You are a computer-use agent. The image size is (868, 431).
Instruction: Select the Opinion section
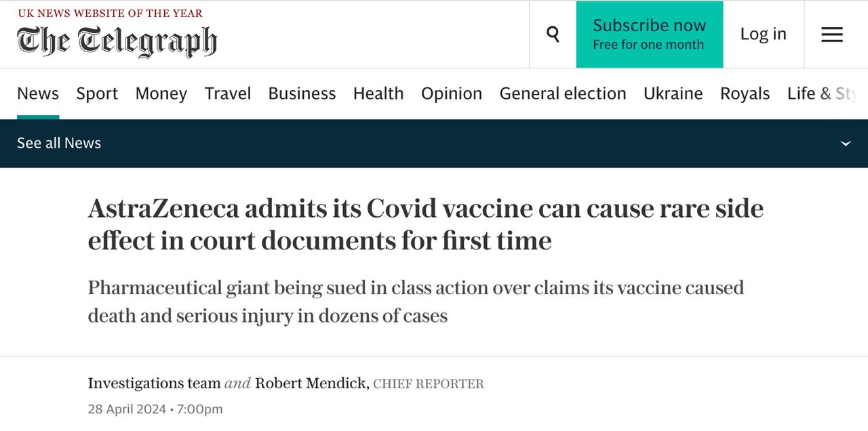(x=452, y=94)
